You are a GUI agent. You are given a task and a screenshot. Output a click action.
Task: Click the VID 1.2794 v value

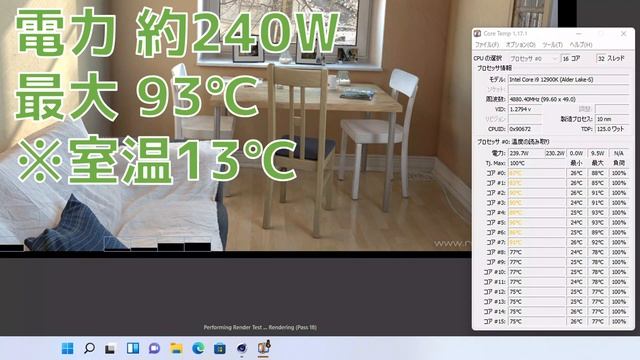[x=524, y=109]
